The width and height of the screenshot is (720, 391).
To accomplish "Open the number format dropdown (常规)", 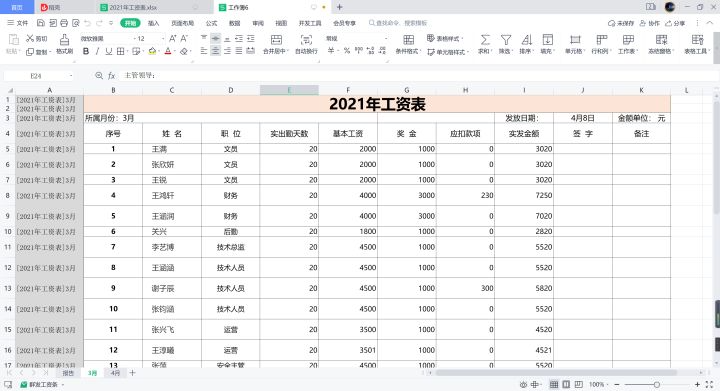I will click(x=386, y=39).
